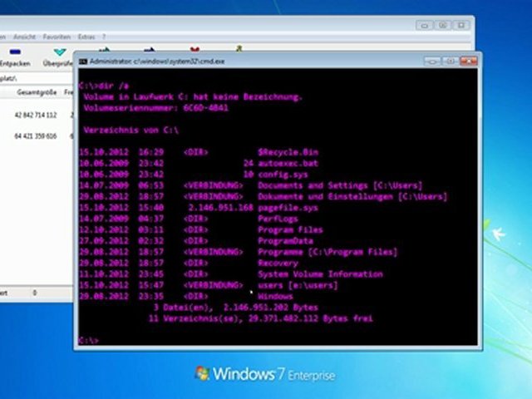Click the Entpacken toolbar icon
532x399 pixels.
point(14,56)
